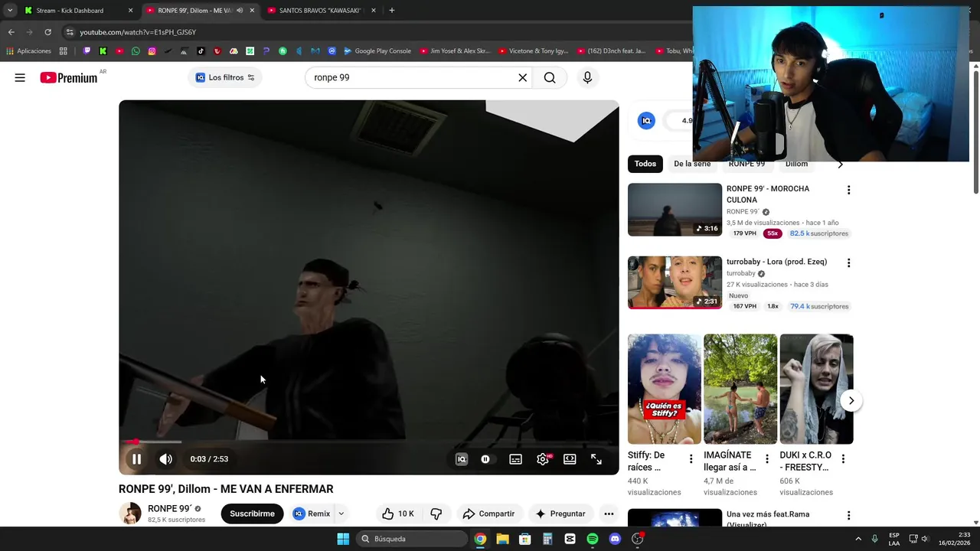Open vidIQ icon in player controls
This screenshot has height=551, width=980.
pos(461,459)
